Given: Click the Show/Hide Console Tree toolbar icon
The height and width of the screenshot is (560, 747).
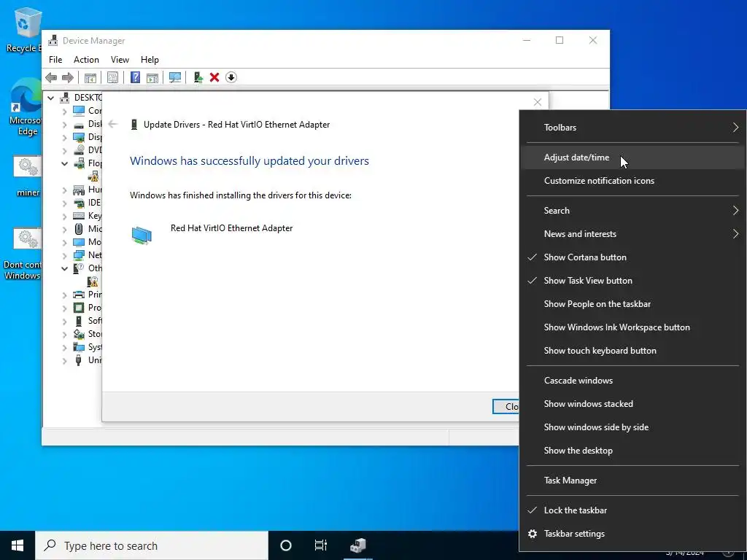Looking at the screenshot, I should point(90,77).
